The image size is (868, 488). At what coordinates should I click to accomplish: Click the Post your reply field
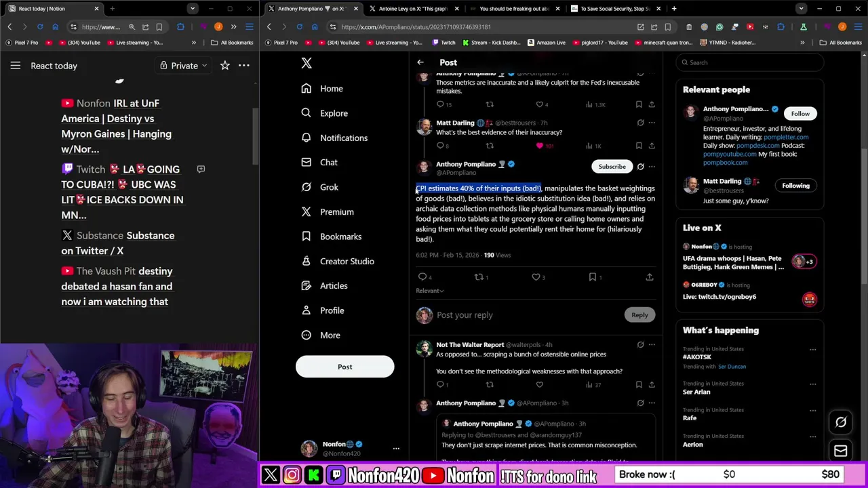[527, 315]
